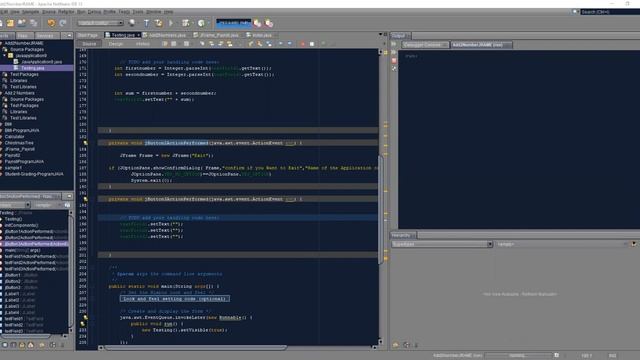Click the Clean and Build Project icon
640x360 pixels.
[158, 23]
